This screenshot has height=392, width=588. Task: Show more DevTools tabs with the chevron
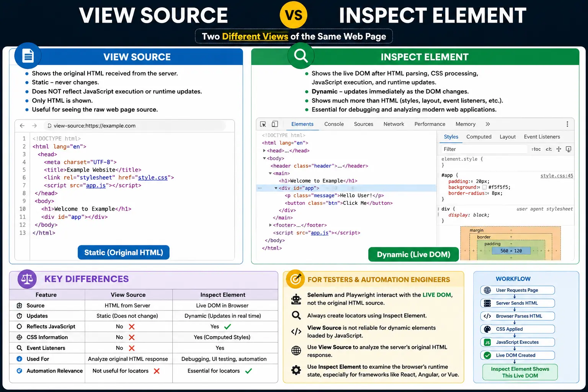[x=488, y=124]
